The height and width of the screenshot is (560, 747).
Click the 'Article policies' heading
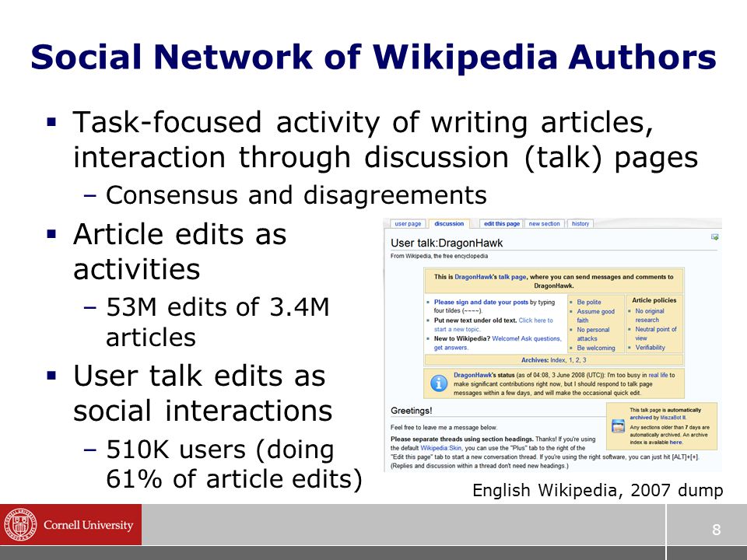[x=654, y=300]
